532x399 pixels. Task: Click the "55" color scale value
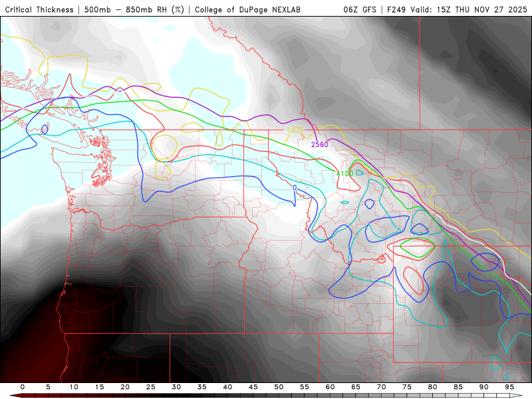pos(305,387)
